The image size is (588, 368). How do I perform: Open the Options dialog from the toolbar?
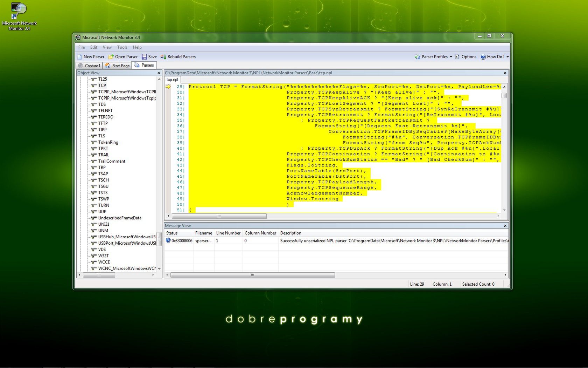tap(465, 57)
